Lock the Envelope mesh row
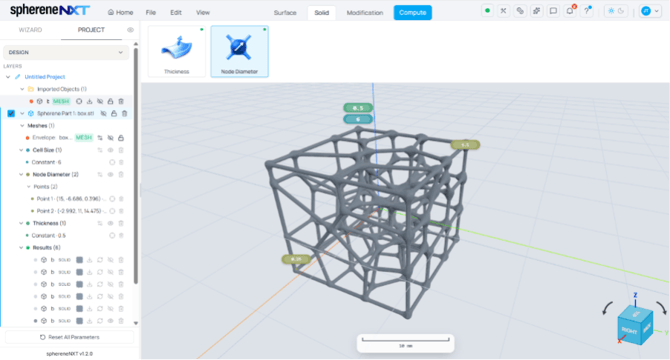This screenshot has width=670, height=360. [x=121, y=138]
